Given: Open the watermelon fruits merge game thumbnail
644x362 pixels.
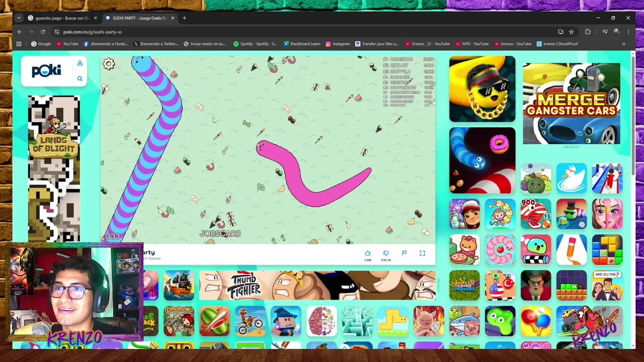Looking at the screenshot, I should tap(536, 178).
